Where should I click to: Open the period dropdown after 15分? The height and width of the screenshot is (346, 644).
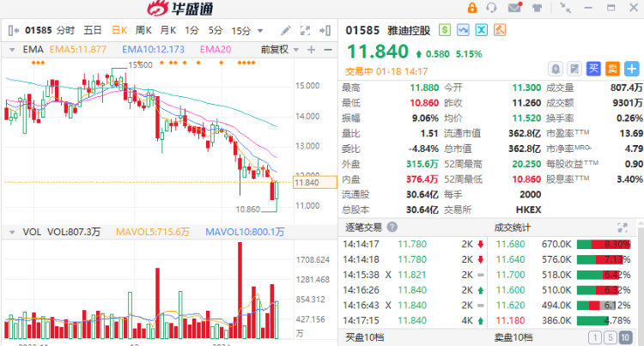coord(259,31)
